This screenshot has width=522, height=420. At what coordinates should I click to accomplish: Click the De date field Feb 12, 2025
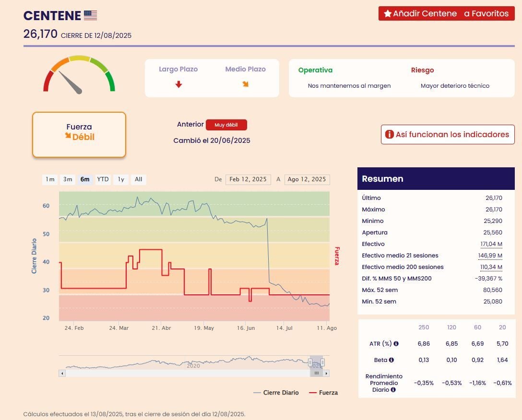click(248, 179)
